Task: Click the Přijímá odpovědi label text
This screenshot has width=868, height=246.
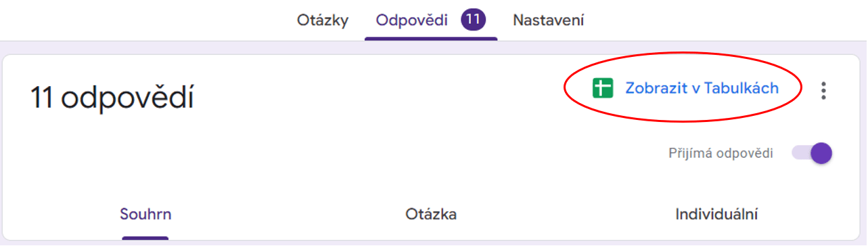Action: point(721,153)
